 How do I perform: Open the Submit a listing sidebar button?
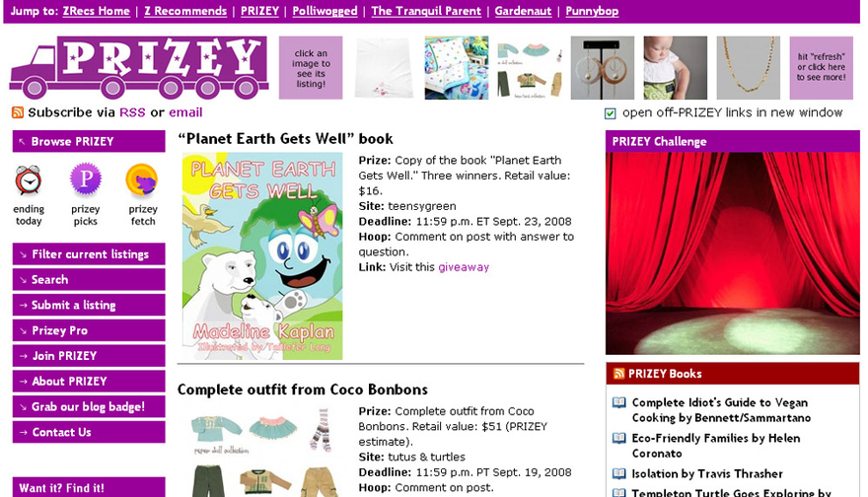89,305
